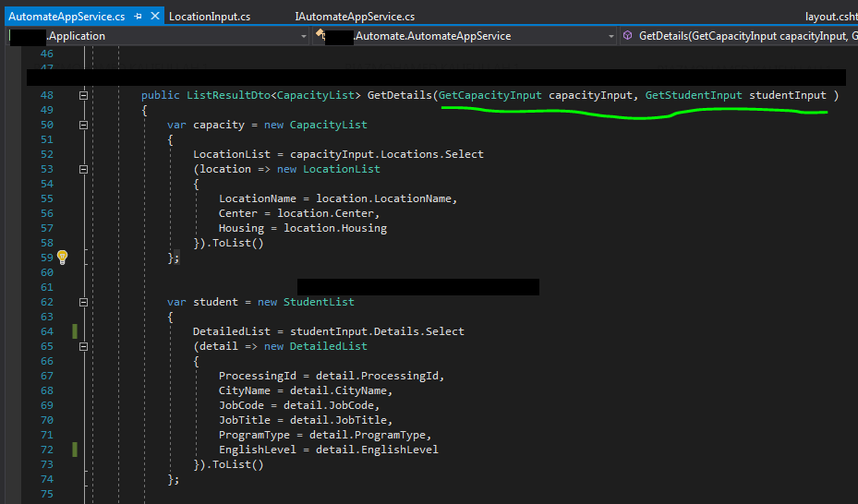Click the green change marker on line 64
The width and height of the screenshot is (858, 504).
75,331
